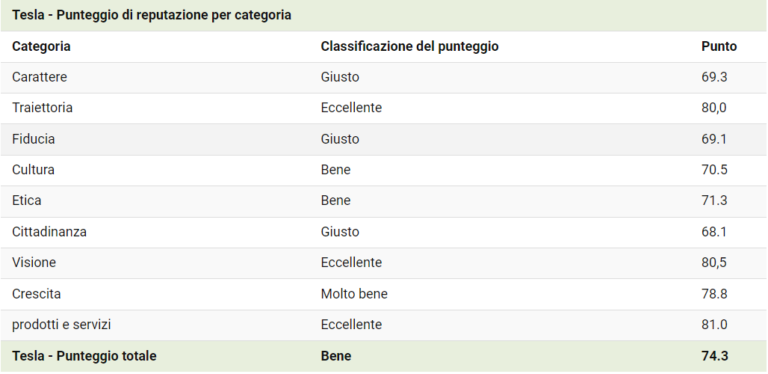Click the Tesla - Punteggio totale label
The image size is (768, 374).
(84, 356)
